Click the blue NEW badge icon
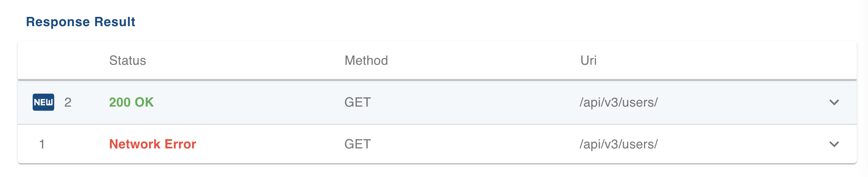Viewport: 868px width, 177px height. [x=43, y=102]
